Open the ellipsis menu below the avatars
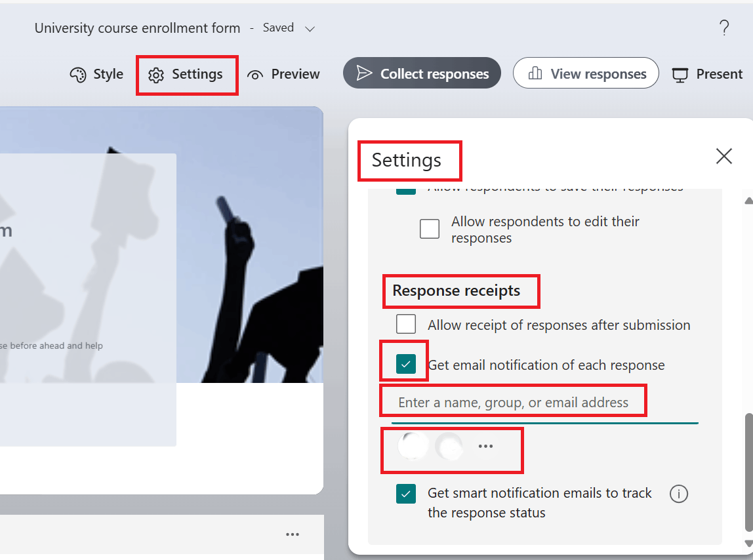This screenshot has width=753, height=560. (x=485, y=446)
